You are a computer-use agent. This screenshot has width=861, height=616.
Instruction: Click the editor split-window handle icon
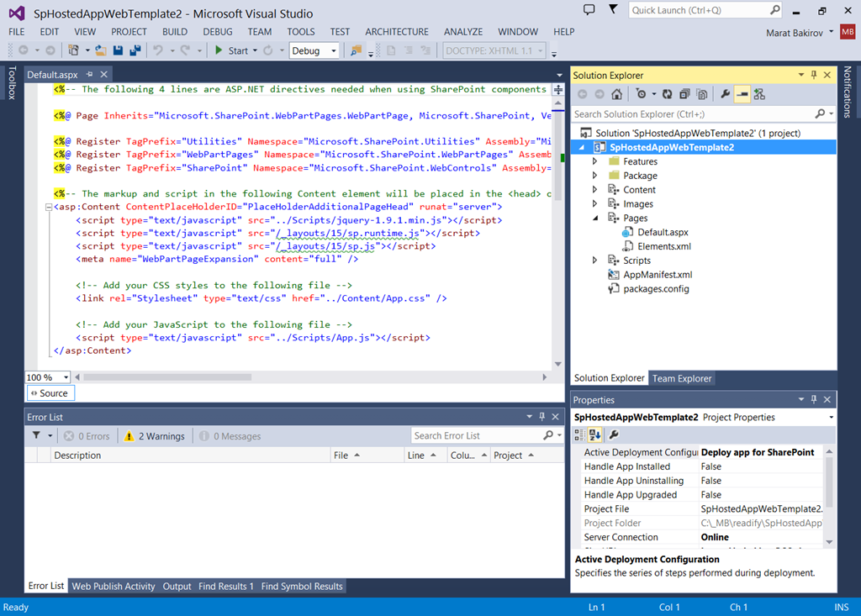point(558,89)
